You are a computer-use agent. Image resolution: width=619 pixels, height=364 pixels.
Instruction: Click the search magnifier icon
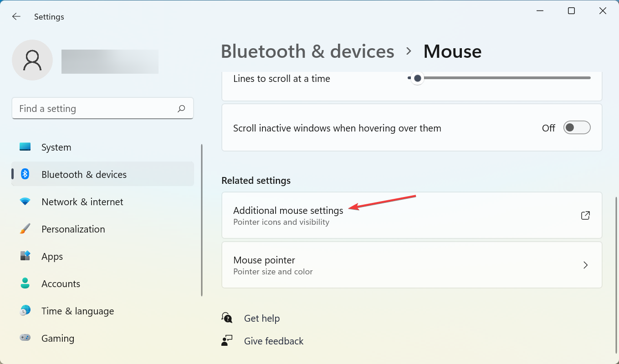click(181, 109)
